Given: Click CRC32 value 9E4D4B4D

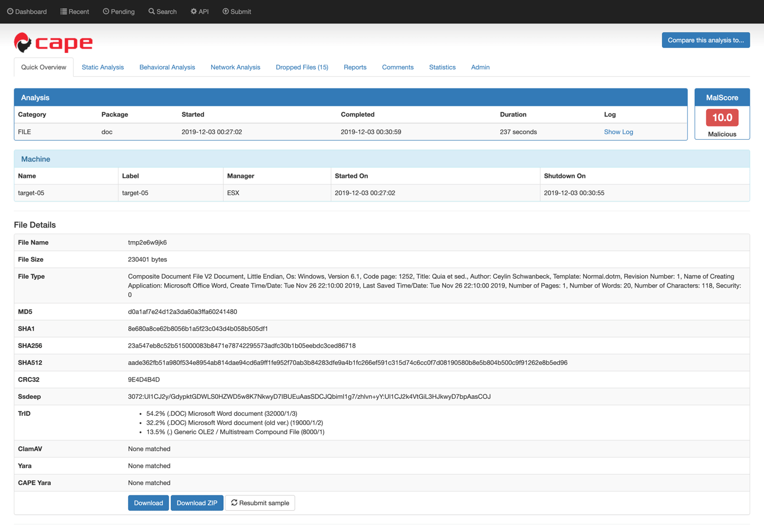Looking at the screenshot, I should tap(144, 379).
